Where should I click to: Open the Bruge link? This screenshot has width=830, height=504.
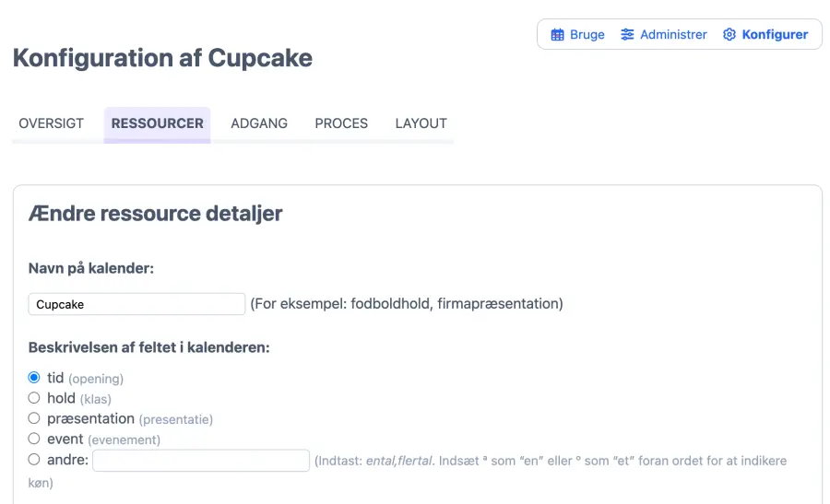[587, 35]
